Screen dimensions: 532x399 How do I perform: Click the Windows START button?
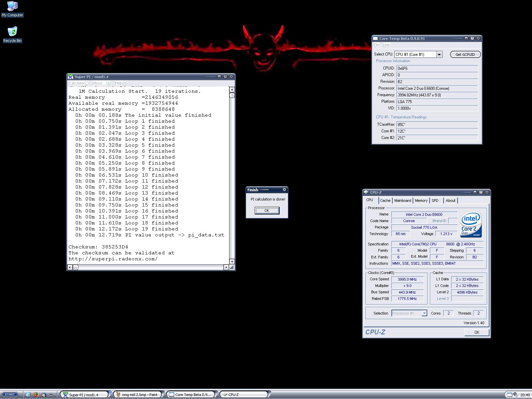(x=10, y=395)
